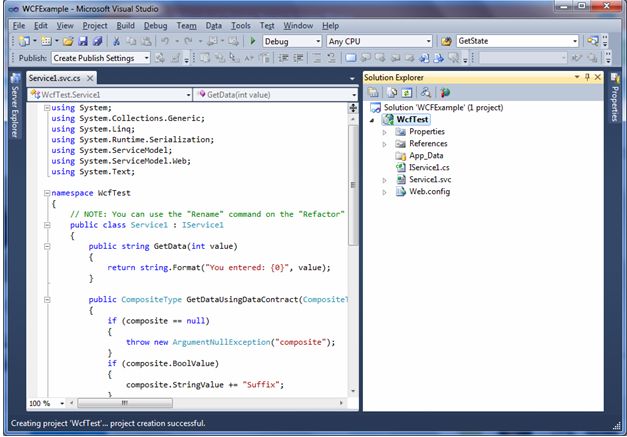The width and height of the screenshot is (627, 437).
Task: Switch to the Service1.svc.cs tab
Action: pos(55,78)
